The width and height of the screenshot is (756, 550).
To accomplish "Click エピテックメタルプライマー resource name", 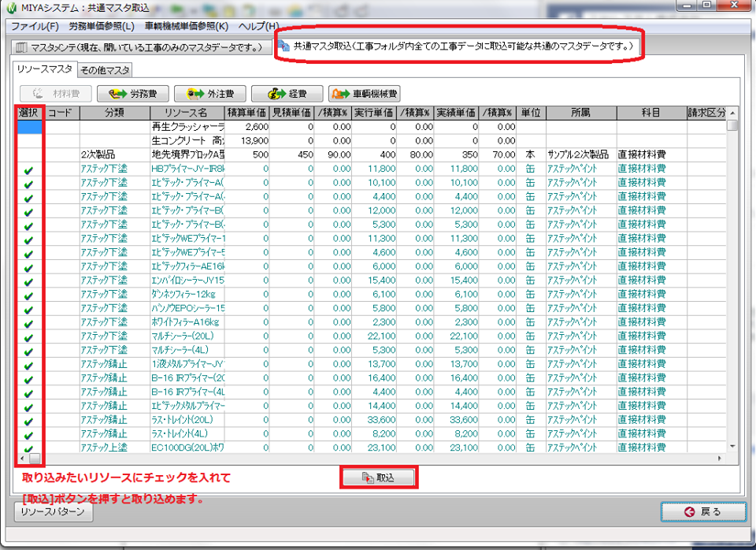I will (187, 406).
